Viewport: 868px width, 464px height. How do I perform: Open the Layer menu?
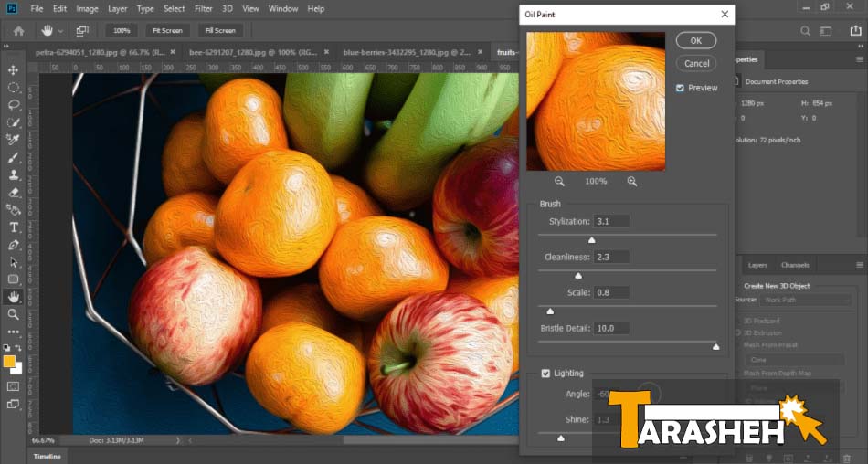[x=117, y=9]
